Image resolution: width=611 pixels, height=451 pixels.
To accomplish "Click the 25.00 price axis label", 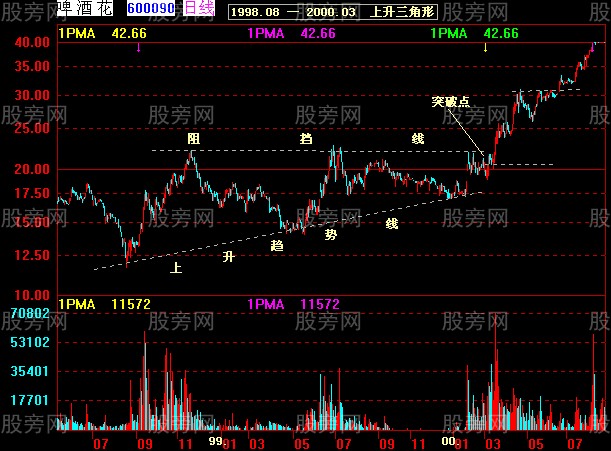I will (x=32, y=128).
